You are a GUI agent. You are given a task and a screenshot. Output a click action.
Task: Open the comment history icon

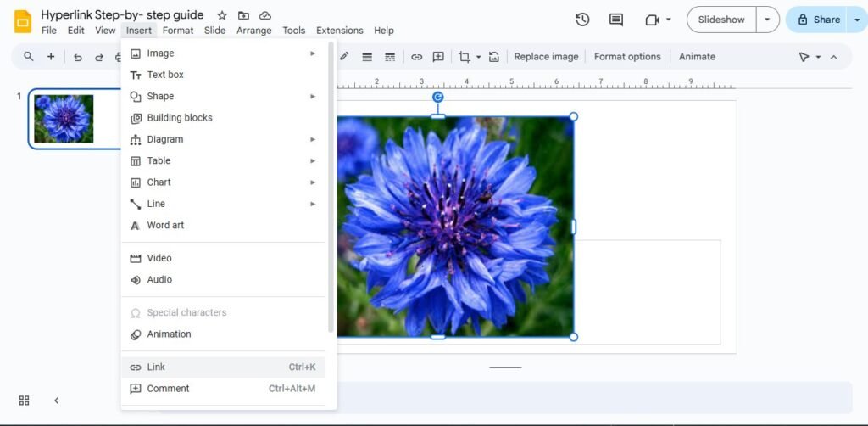click(x=615, y=20)
